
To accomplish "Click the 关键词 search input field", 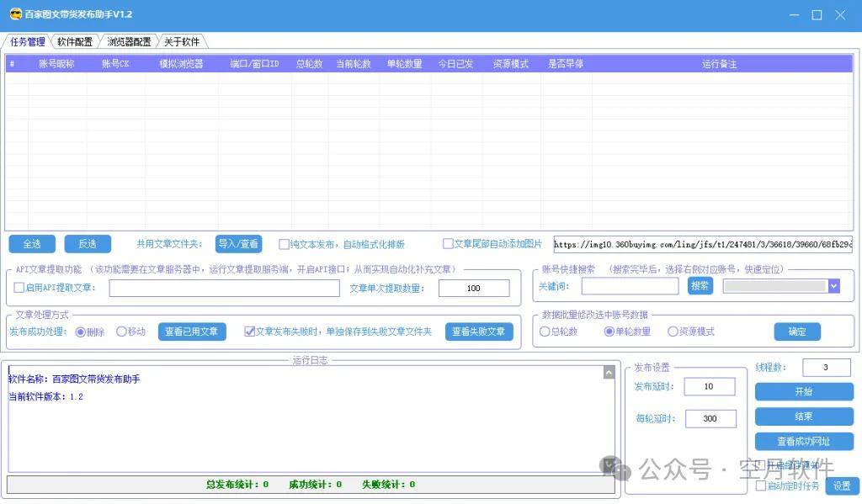I will 630,286.
